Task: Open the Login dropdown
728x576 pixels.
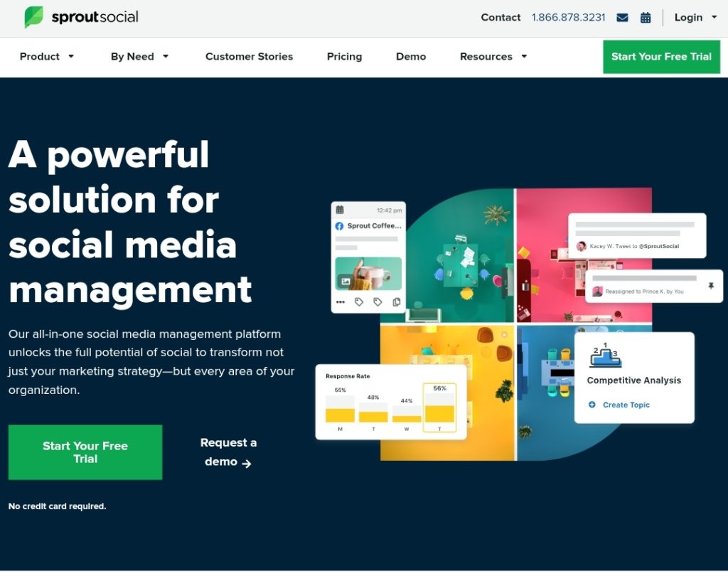Action: pos(695,17)
